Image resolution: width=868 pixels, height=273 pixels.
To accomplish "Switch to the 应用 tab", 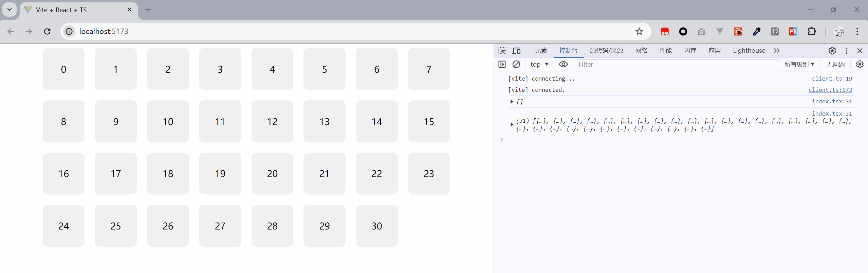I will click(715, 51).
